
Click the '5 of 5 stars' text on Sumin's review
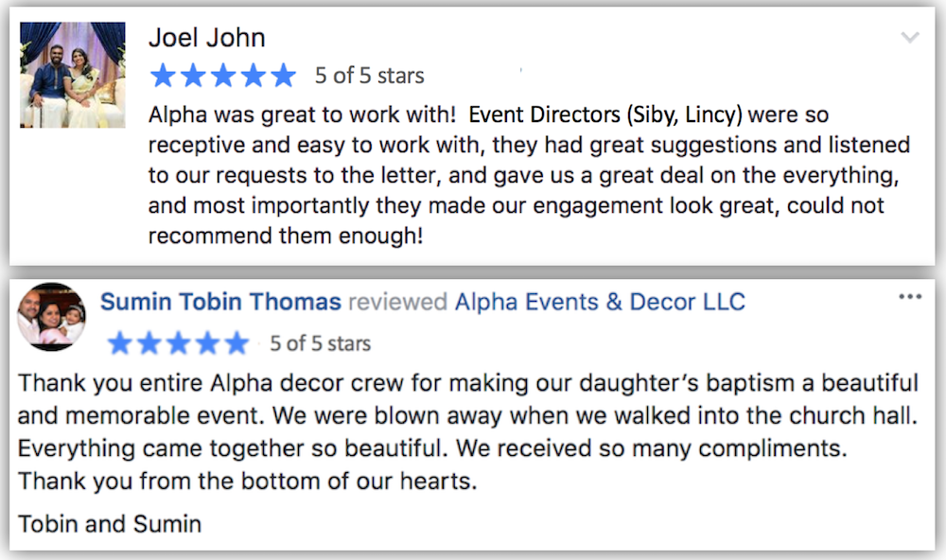[x=321, y=343]
